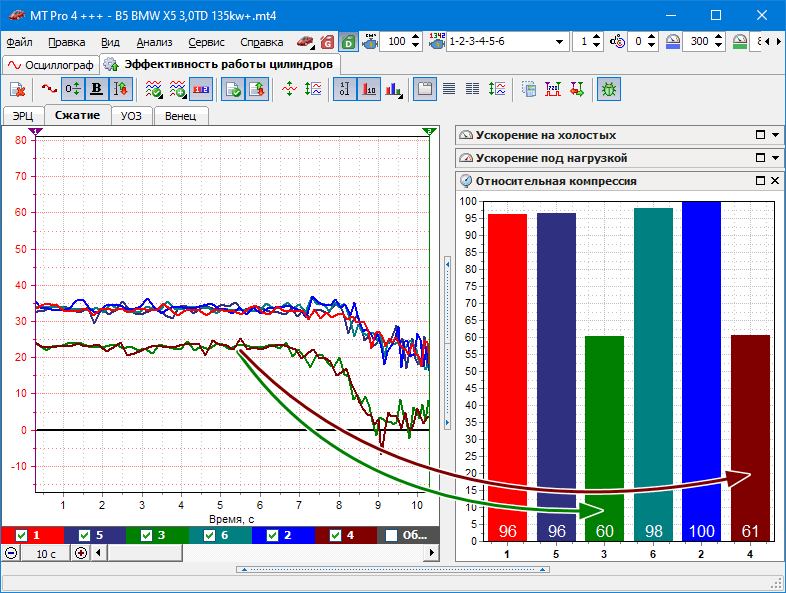786x593 pixels.
Task: Switch to the Венец tab
Action: [180, 116]
